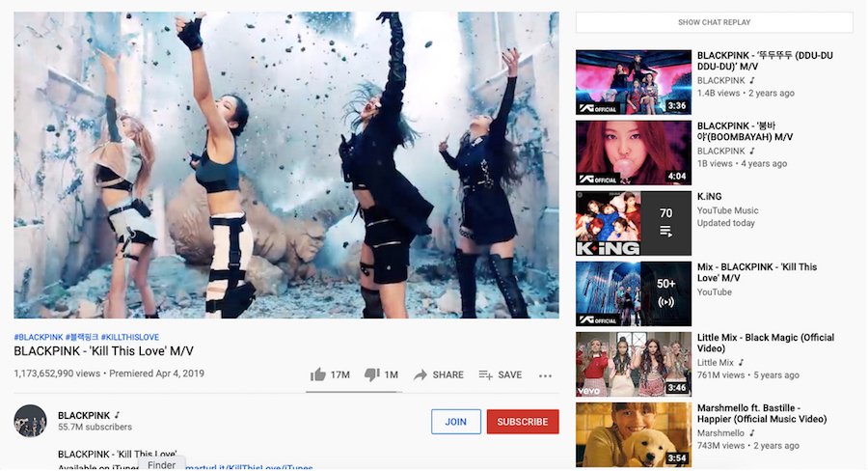Click the mix radio icon on Kill This Love mix
The image size is (868, 471).
point(665,302)
